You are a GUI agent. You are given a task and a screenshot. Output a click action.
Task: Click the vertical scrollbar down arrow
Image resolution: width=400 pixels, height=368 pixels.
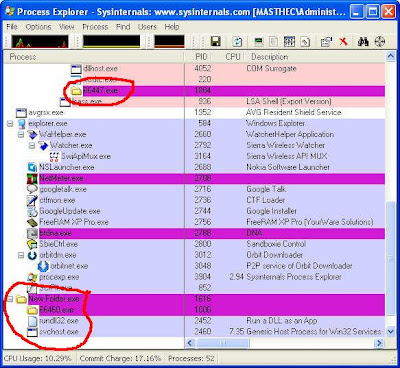click(x=391, y=332)
